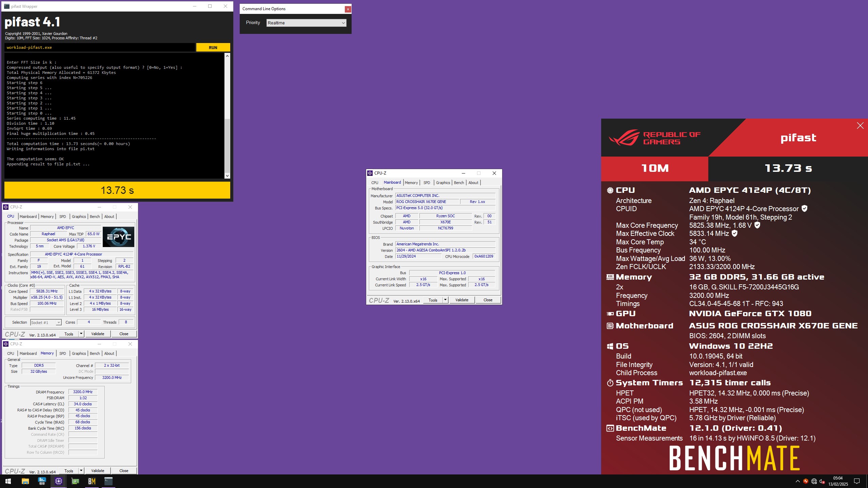This screenshot has width=868, height=488.
Task: Open the Windows Start menu
Action: point(8,481)
